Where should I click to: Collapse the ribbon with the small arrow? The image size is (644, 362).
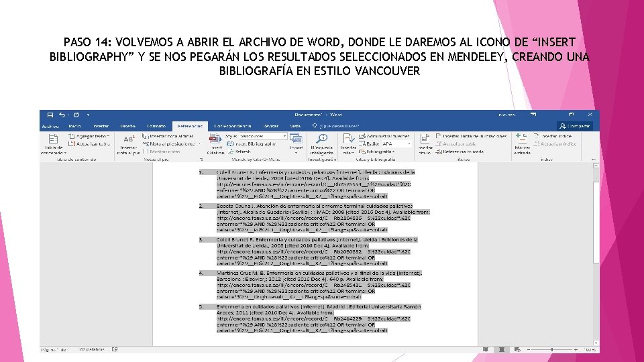pos(594,160)
